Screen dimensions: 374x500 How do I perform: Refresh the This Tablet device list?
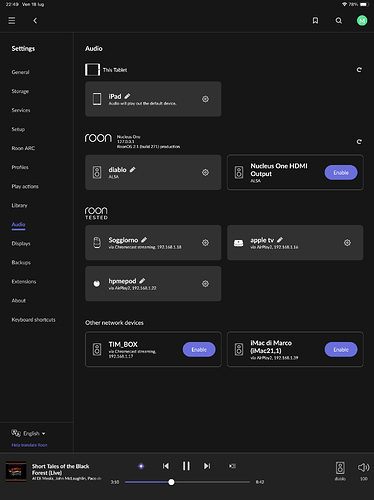coord(359,70)
